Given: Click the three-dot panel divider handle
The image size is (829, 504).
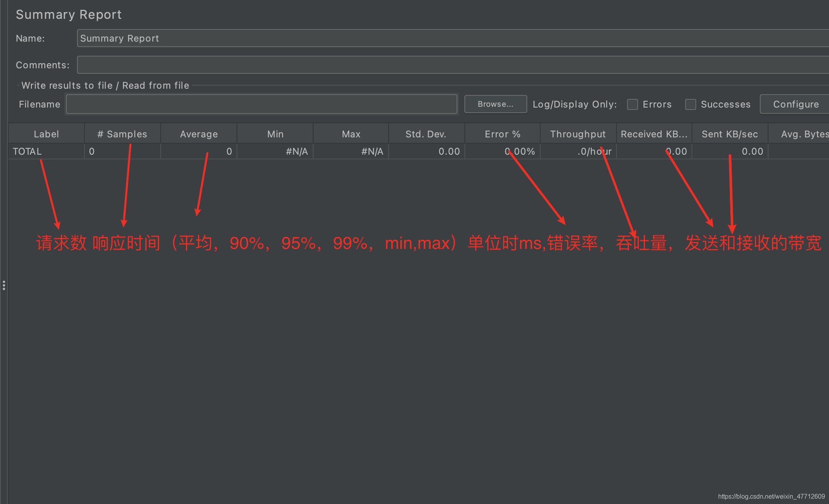Looking at the screenshot, I should (x=4, y=285).
